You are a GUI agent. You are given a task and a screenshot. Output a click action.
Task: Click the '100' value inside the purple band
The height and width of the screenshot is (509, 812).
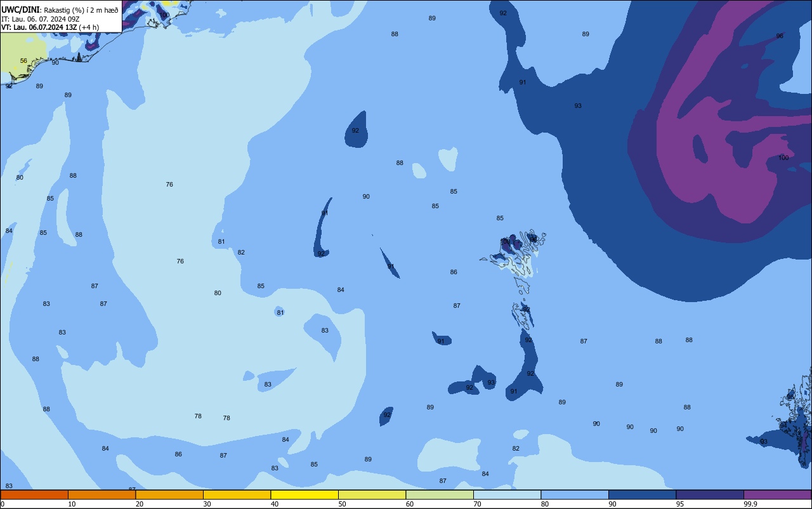pos(783,158)
